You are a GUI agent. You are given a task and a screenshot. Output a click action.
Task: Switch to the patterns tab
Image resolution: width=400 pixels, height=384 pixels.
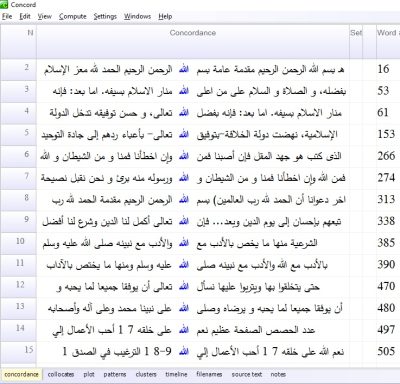(x=115, y=374)
